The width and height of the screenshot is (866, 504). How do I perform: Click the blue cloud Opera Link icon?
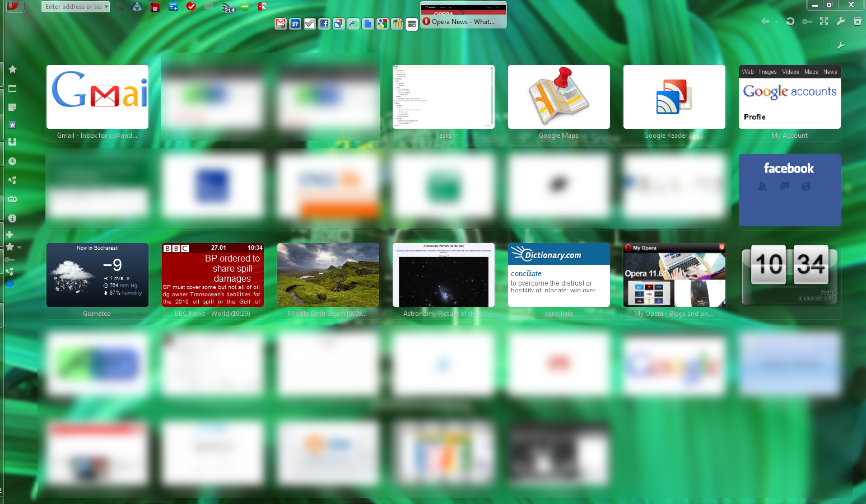point(10,284)
